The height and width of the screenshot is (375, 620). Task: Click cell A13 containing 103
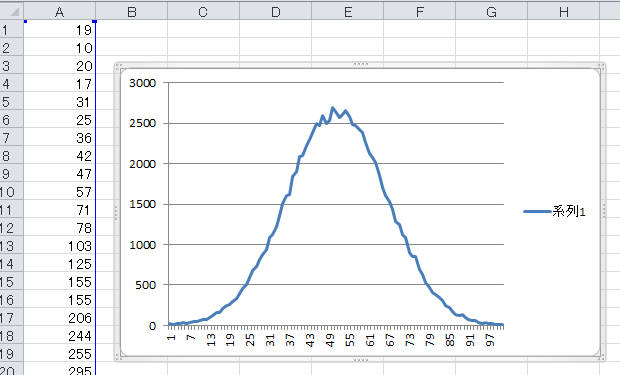[x=59, y=245]
